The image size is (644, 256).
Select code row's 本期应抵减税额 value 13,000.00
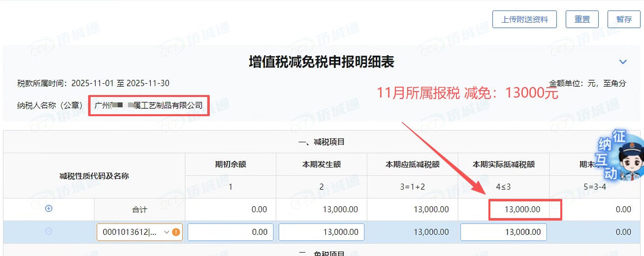click(431, 232)
